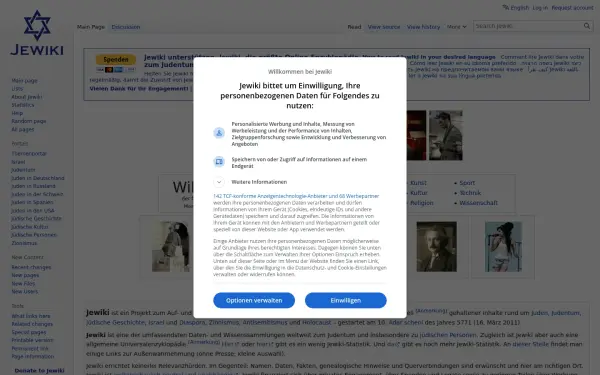Open Random page sidebar link
The width and height of the screenshot is (600, 375).
(x=29, y=121)
